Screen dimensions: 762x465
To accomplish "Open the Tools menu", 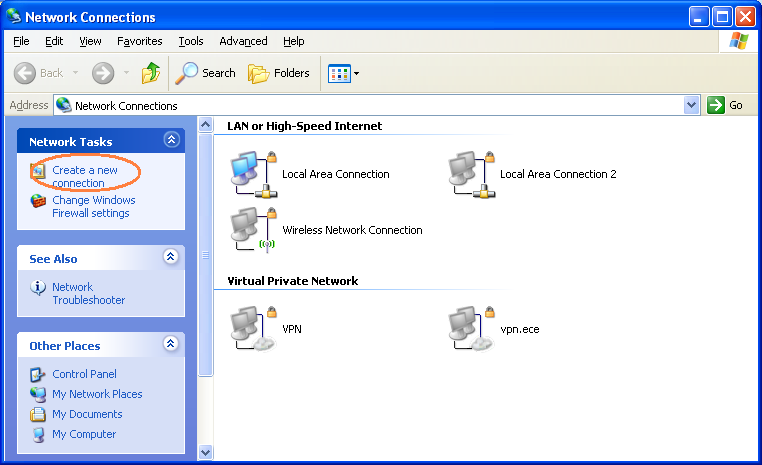I will click(190, 41).
